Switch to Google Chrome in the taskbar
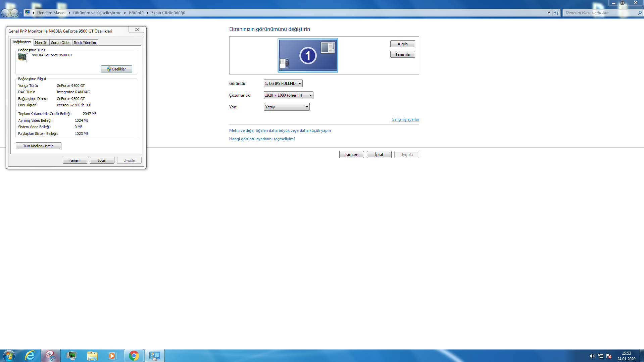 [134, 356]
